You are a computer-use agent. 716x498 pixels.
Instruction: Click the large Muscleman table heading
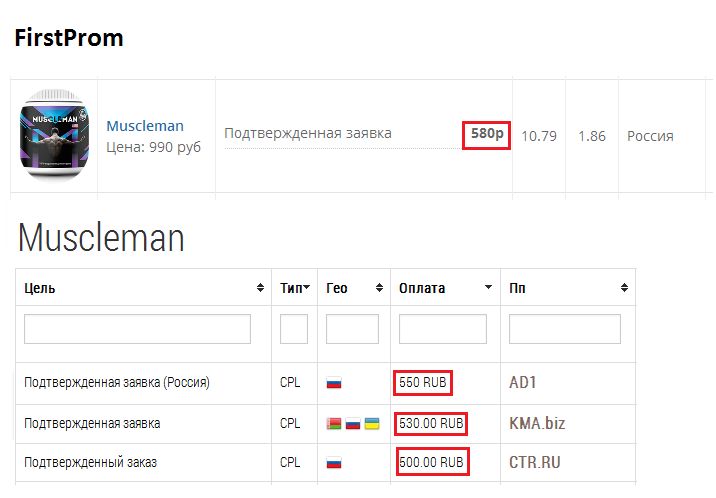[x=101, y=237]
